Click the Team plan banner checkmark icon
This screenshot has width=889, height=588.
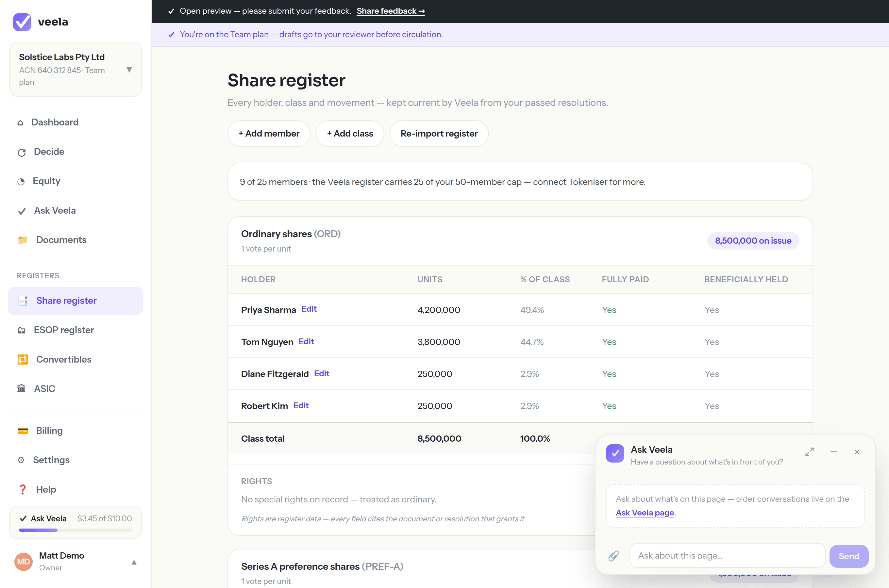(171, 35)
